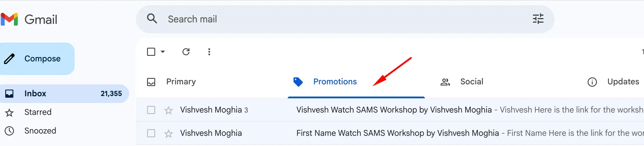Screen dimensions: 644x146
Task: Open the more options three-dot menu
Action: (x=209, y=52)
